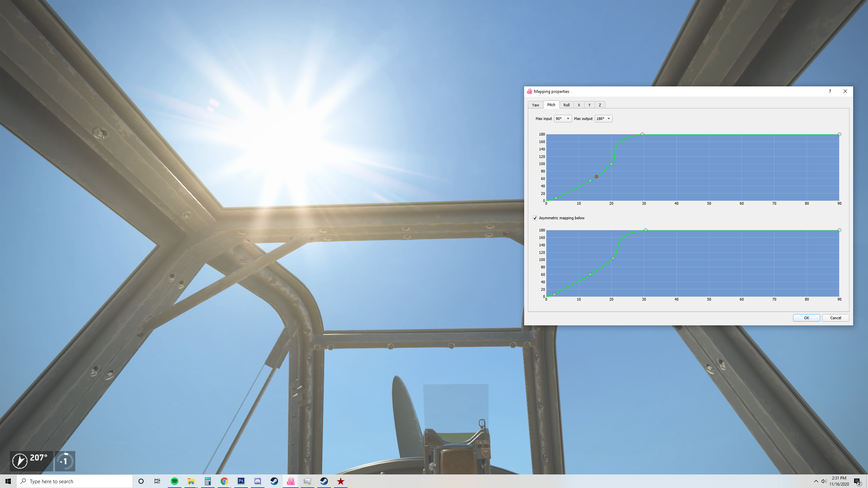Open Cortana circle icon
Screen dimensions: 868x488
(141, 481)
